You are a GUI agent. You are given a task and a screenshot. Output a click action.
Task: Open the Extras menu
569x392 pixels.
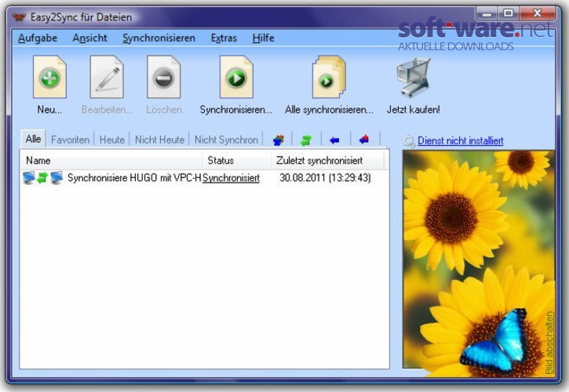coord(224,38)
